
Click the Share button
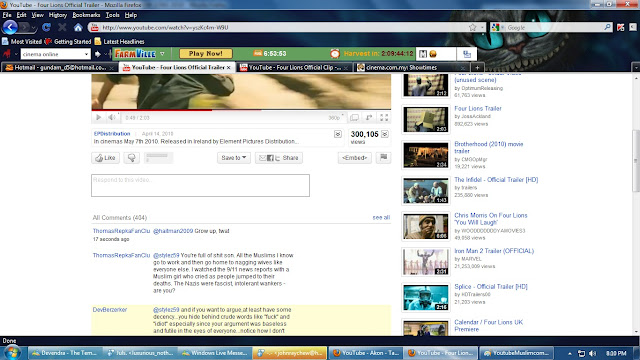279,158
